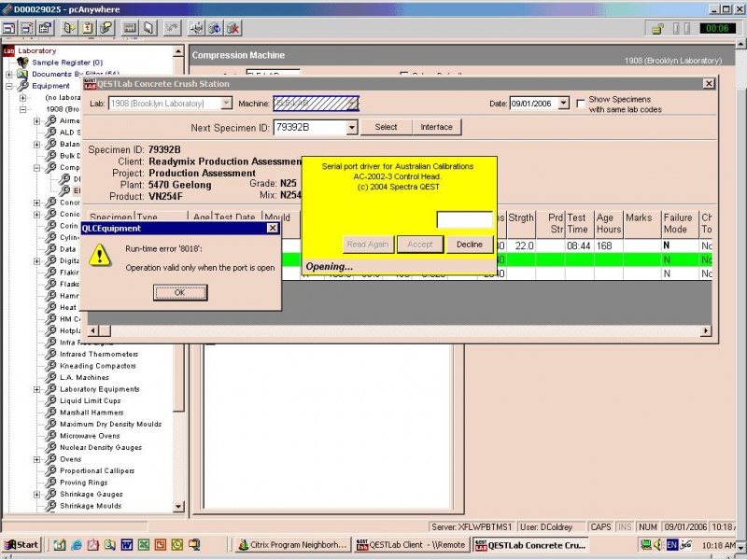Click the Equipment wrench icon in the tree
Screen dimensions: 747x560
coord(22,84)
